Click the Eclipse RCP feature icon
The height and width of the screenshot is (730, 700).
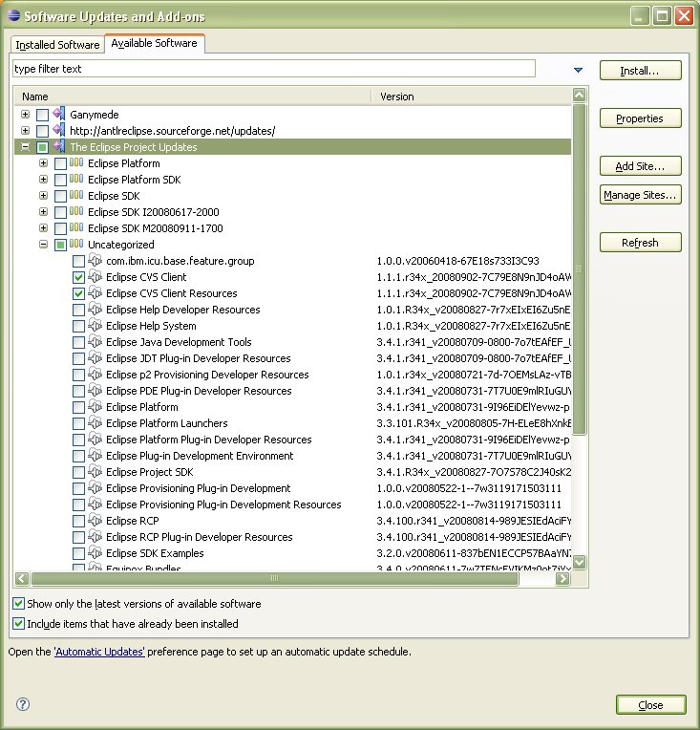[95, 521]
